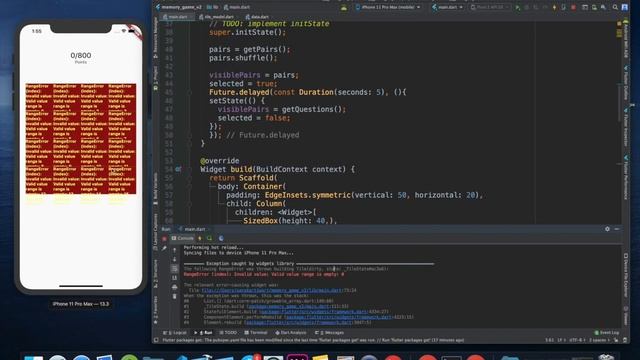
Task: Click the override gutter icon at line 54
Action: click(x=178, y=169)
